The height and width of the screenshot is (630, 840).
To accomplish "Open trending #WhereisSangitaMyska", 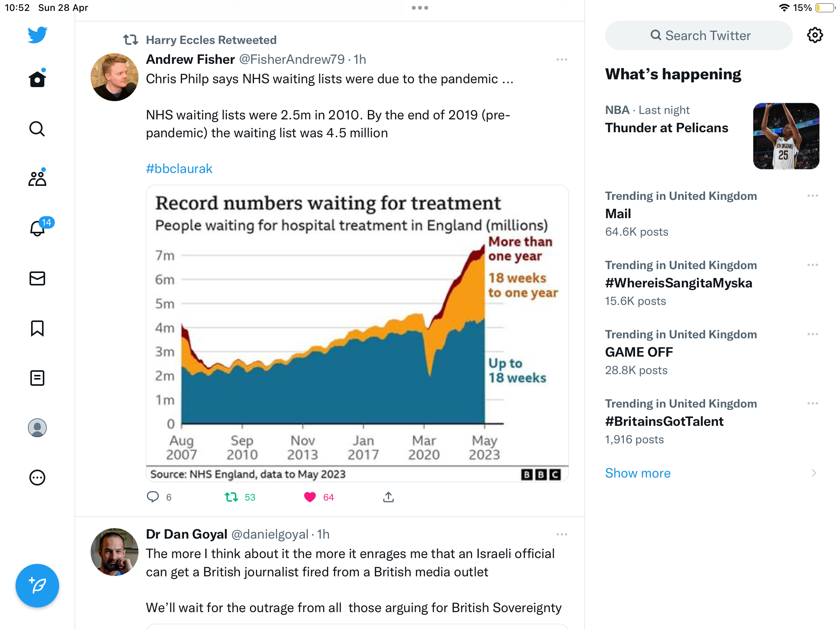I will click(x=679, y=283).
